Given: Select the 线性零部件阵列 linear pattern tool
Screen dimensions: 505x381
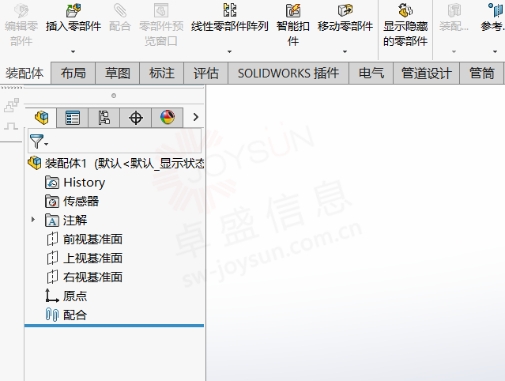Looking at the screenshot, I should (x=230, y=10).
